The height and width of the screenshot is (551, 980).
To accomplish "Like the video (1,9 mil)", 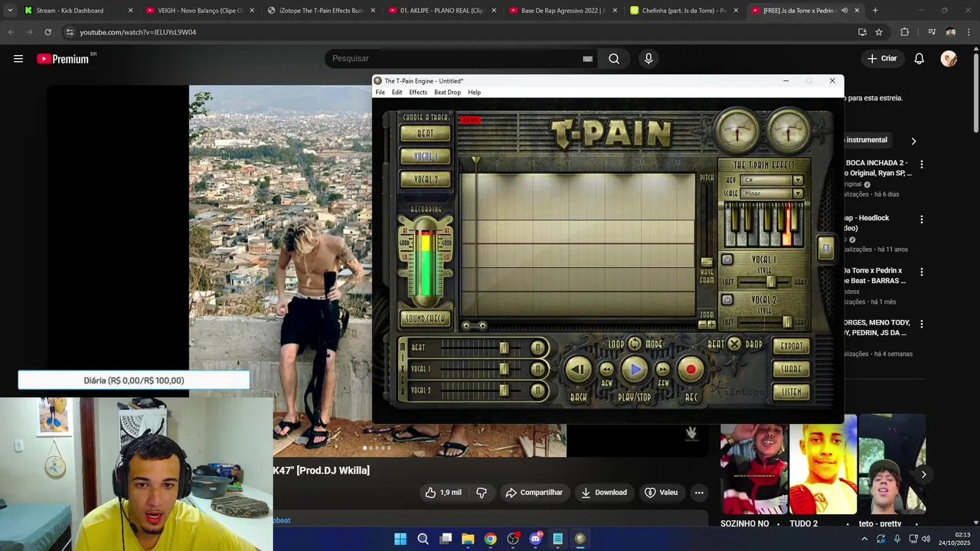I will [x=443, y=493].
